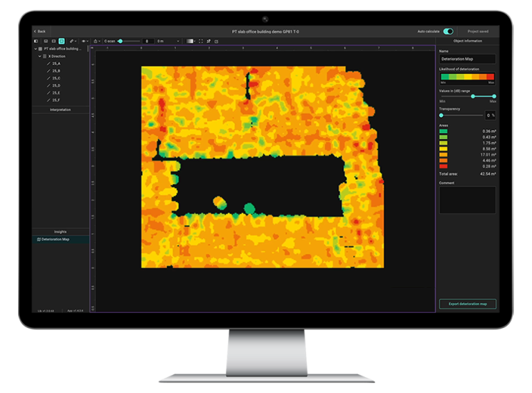Collapse the PT slab office building tree node
The width and height of the screenshot is (532, 393).
click(35, 49)
